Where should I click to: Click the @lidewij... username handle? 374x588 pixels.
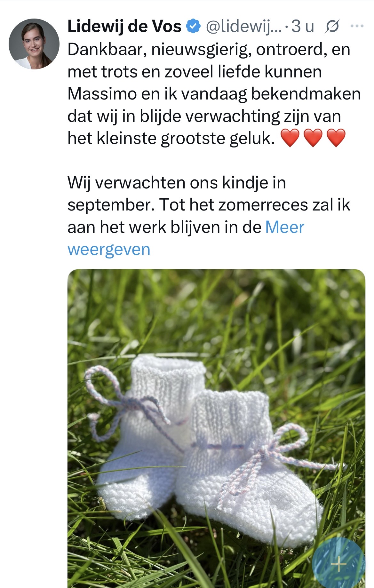click(x=244, y=27)
